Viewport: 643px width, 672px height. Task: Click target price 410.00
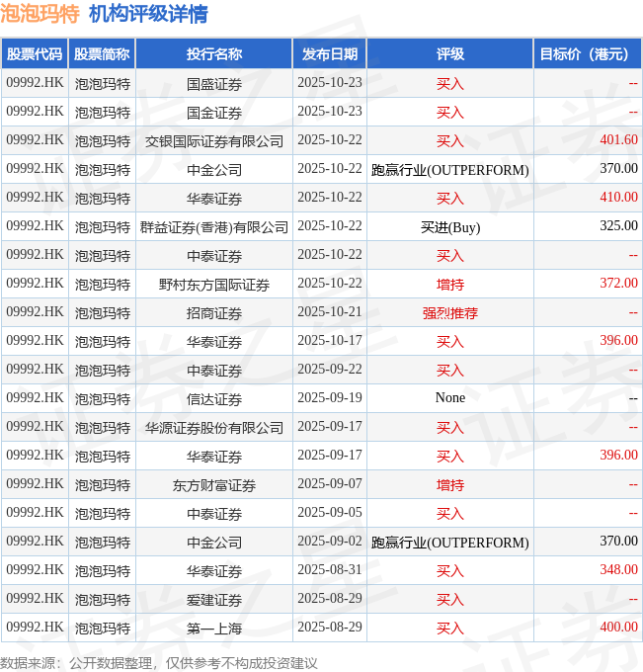618,197
